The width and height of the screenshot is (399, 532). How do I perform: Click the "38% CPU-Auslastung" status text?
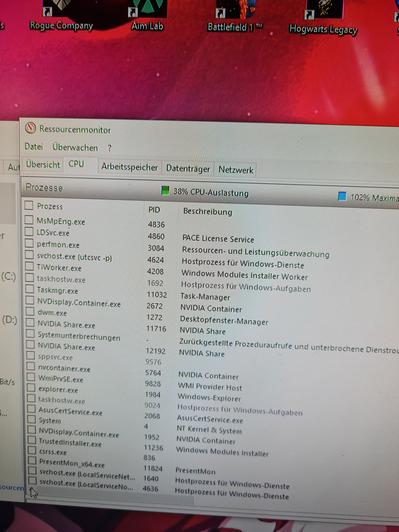[x=211, y=192]
